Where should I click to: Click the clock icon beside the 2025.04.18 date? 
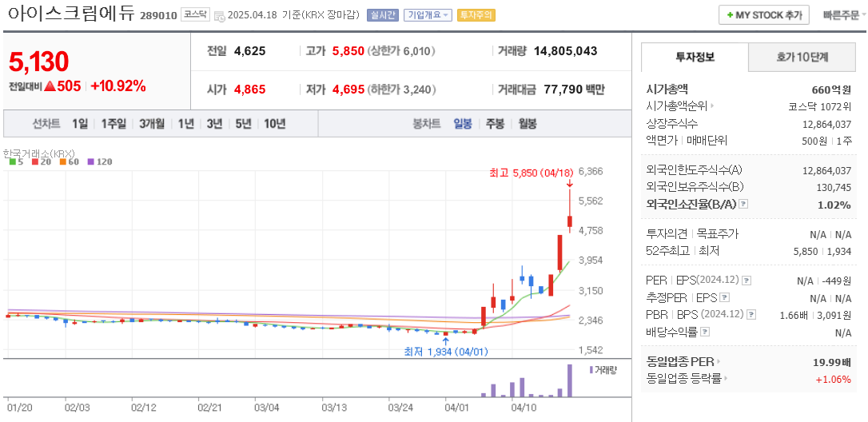[219, 15]
